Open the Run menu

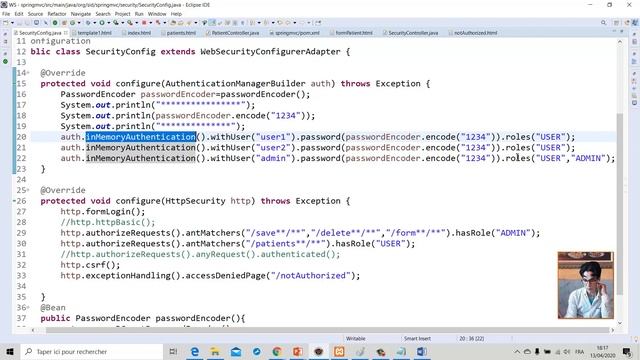(139, 14)
